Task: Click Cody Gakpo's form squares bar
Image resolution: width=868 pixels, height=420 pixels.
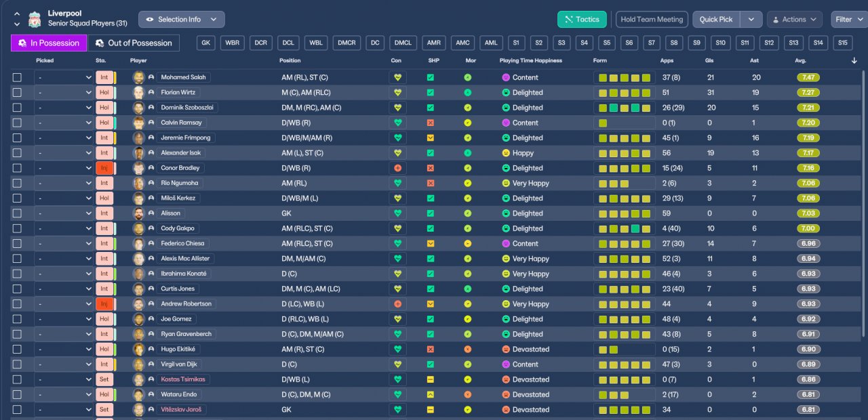Action: [x=624, y=228]
